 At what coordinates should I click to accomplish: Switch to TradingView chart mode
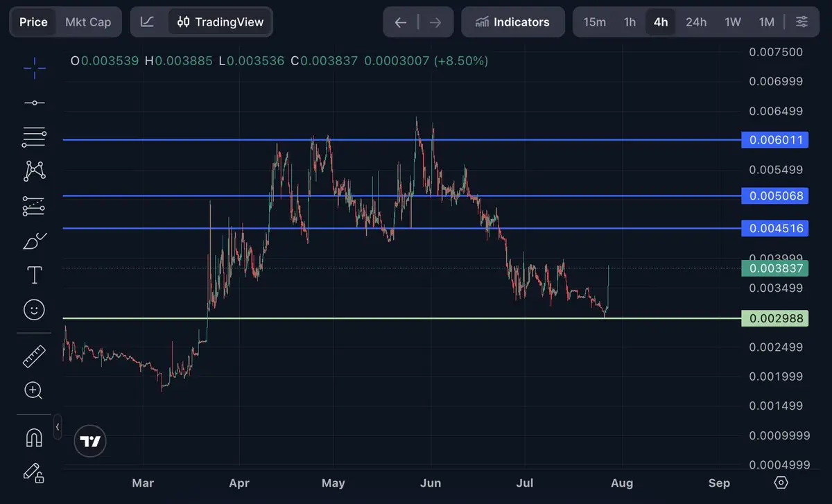coord(220,22)
